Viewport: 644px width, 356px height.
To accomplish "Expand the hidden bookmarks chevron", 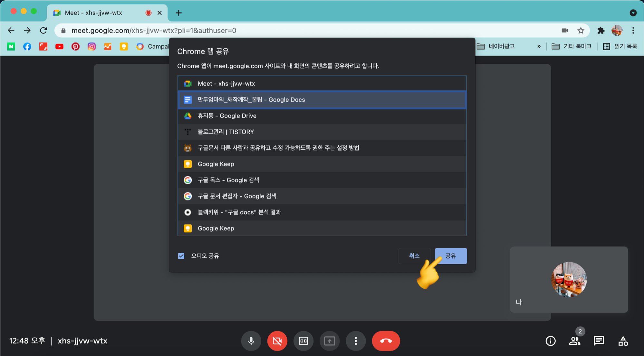I will tap(539, 46).
